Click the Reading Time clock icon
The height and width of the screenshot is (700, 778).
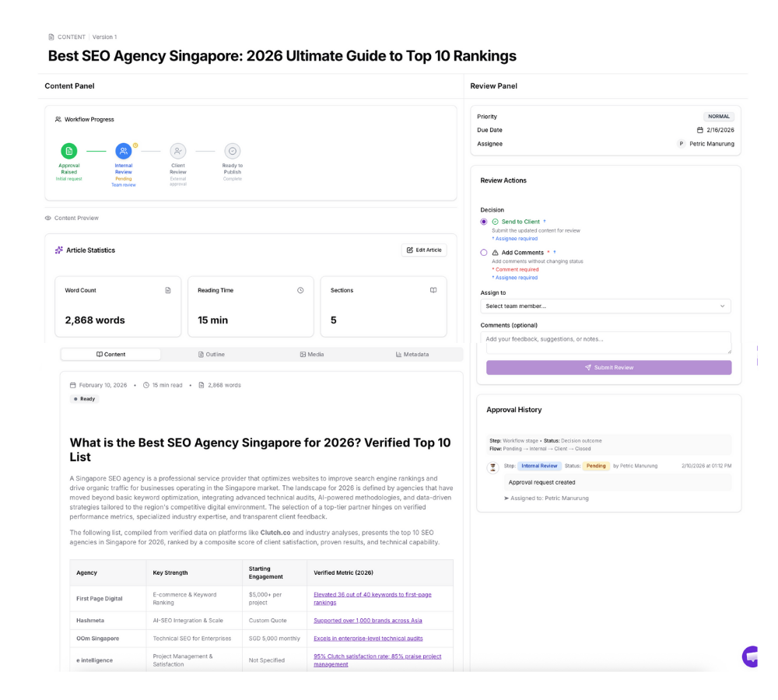click(300, 290)
